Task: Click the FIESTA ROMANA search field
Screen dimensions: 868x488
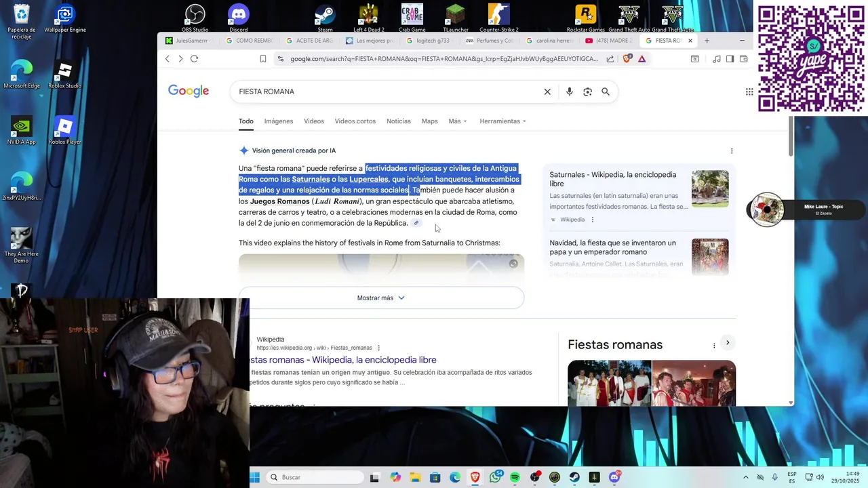Action: click(x=387, y=91)
